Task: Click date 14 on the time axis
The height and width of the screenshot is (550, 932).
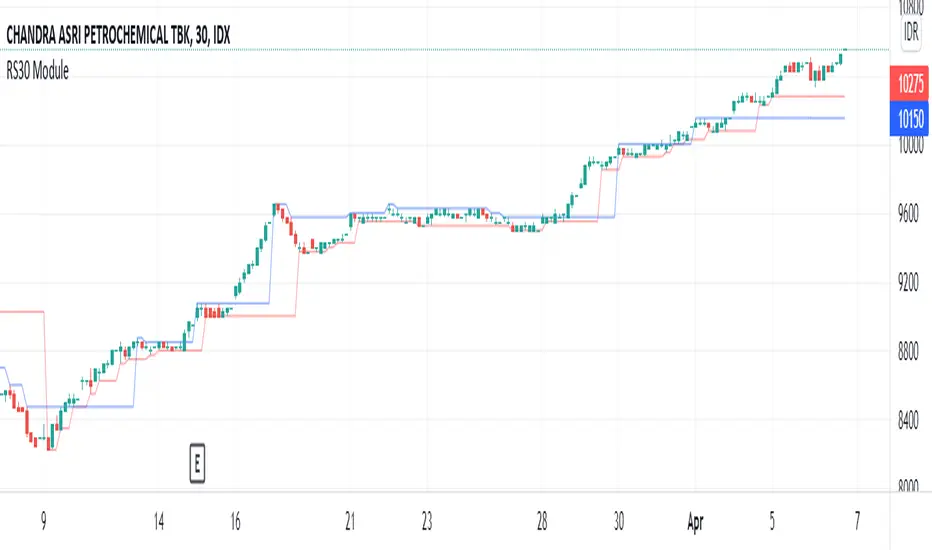Action: click(157, 521)
